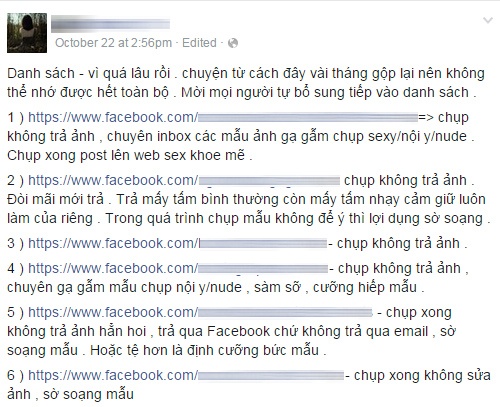500x407 pixels.
Task: Click the line 'Chụp xong post lên web'
Action: click(130, 155)
